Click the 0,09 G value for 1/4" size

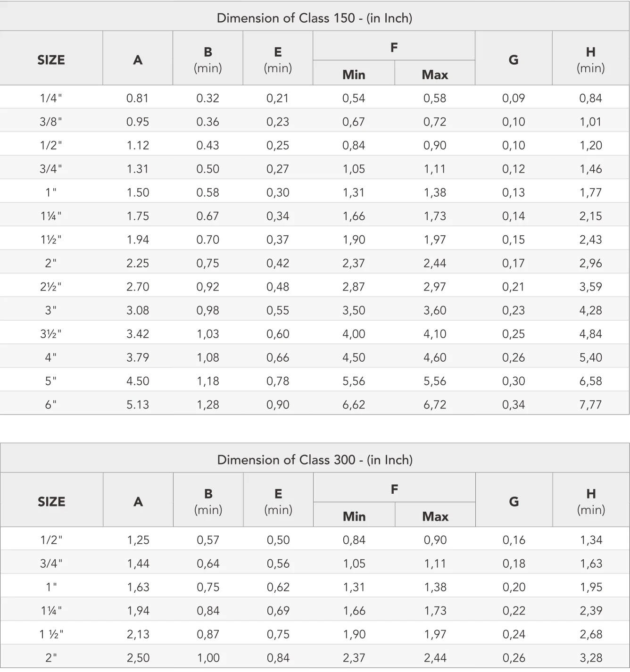514,98
